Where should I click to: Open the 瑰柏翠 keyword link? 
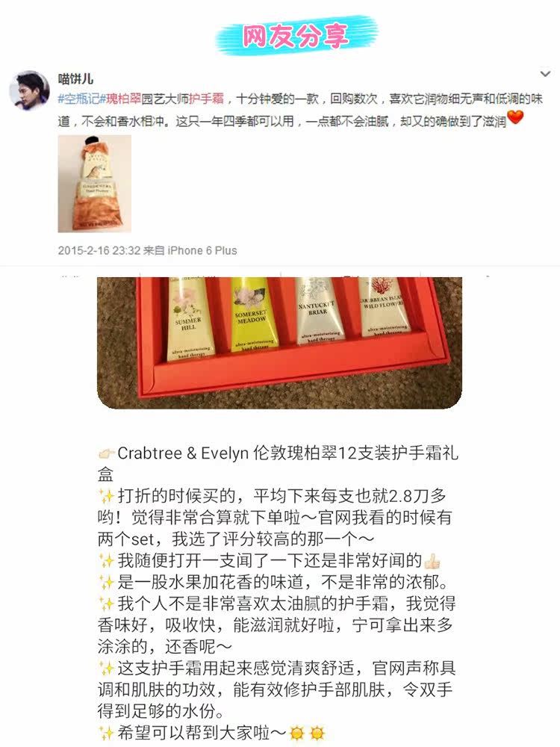click(x=123, y=99)
